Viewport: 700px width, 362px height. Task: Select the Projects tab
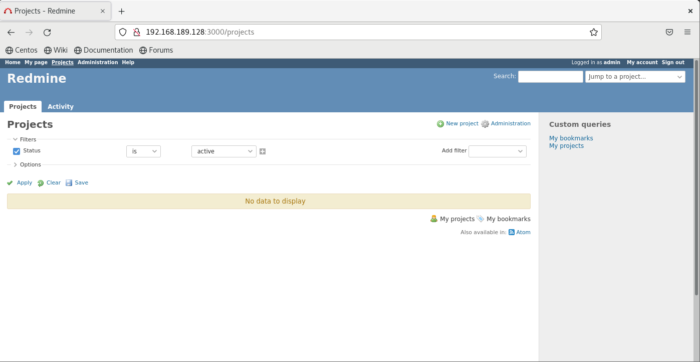tap(23, 107)
